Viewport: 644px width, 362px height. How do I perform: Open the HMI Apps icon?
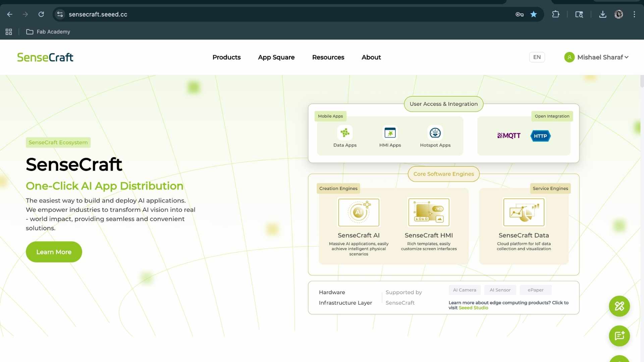click(x=390, y=133)
